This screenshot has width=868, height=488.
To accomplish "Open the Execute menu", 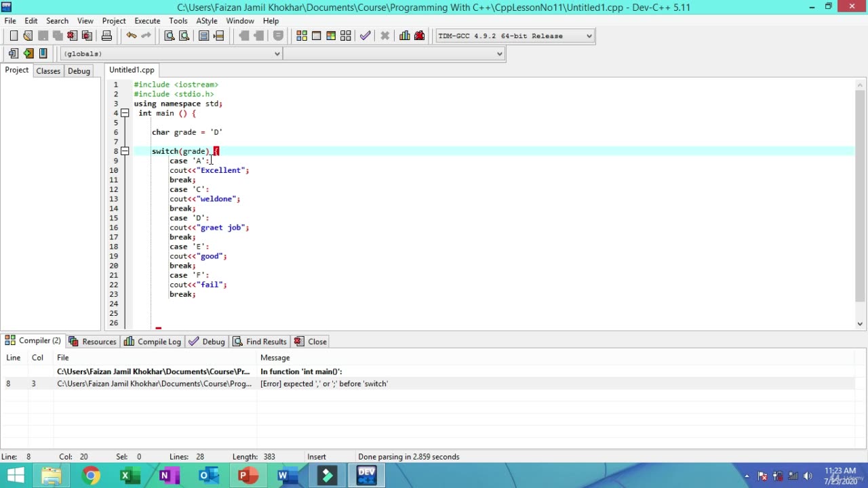I will (147, 21).
